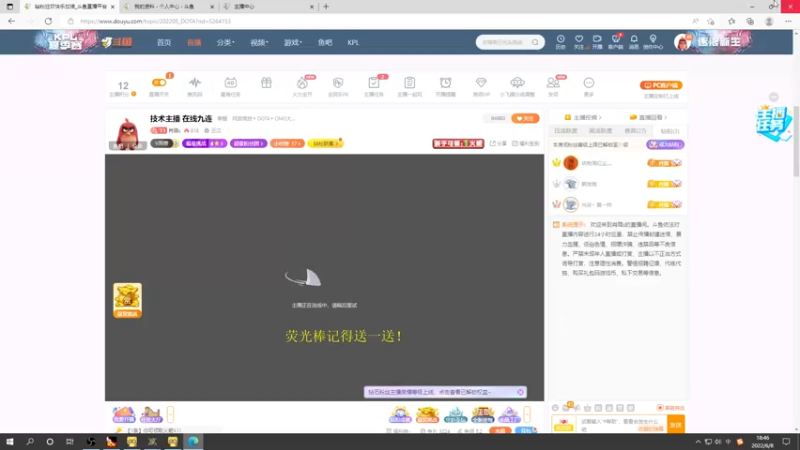800x450 pixels.
Task: Expand left activity icons arrow below video
Action: 170,414
